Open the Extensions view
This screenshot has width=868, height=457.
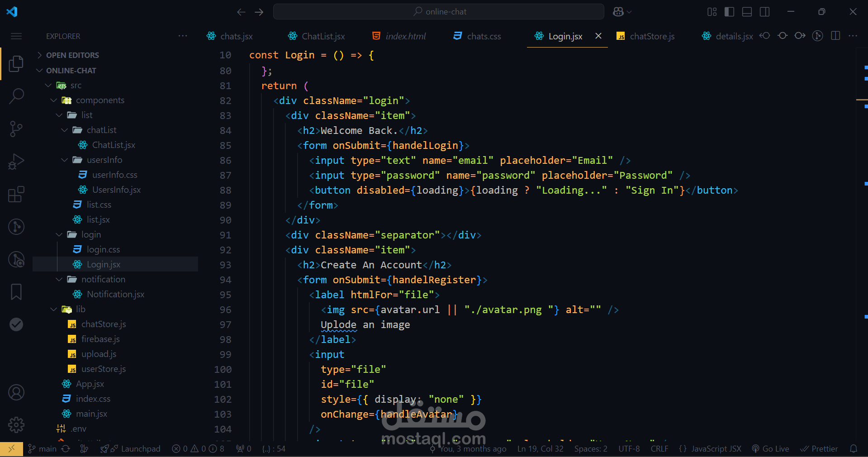pos(16,194)
